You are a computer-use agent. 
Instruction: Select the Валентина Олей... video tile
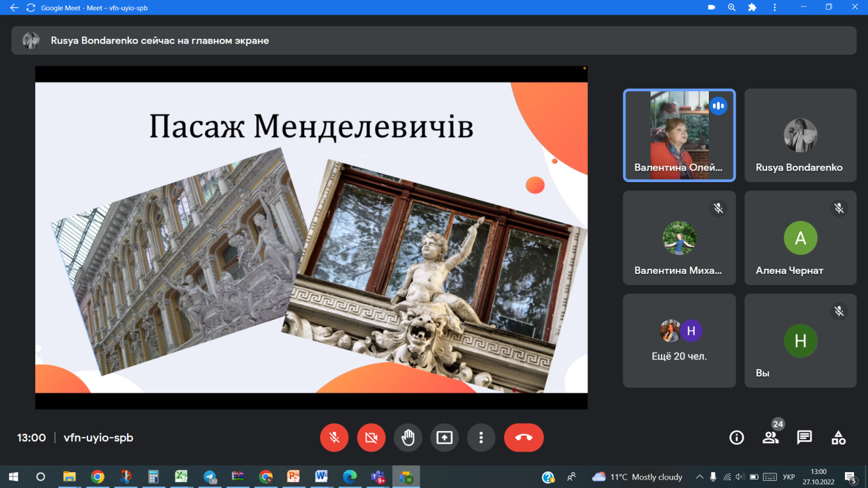pos(678,135)
